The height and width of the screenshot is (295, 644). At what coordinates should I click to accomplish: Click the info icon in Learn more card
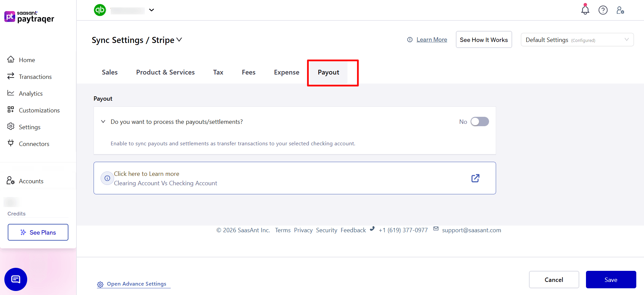click(x=107, y=178)
